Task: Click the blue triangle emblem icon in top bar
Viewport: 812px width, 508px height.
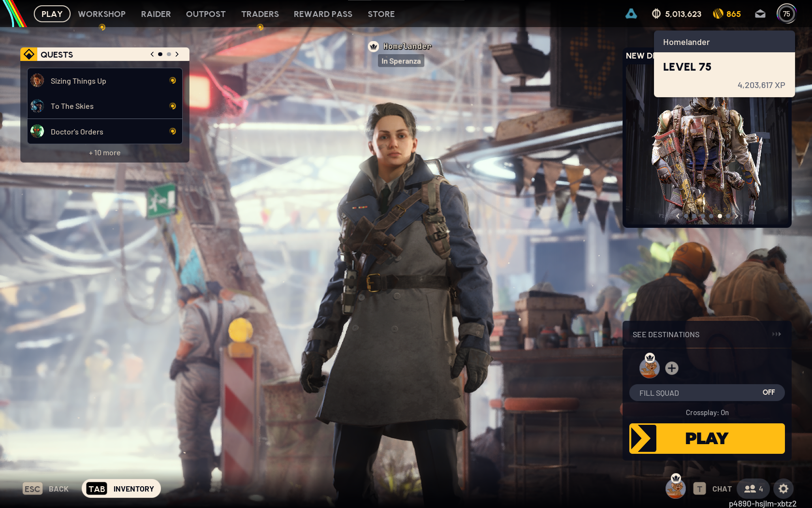Action: pyautogui.click(x=631, y=14)
